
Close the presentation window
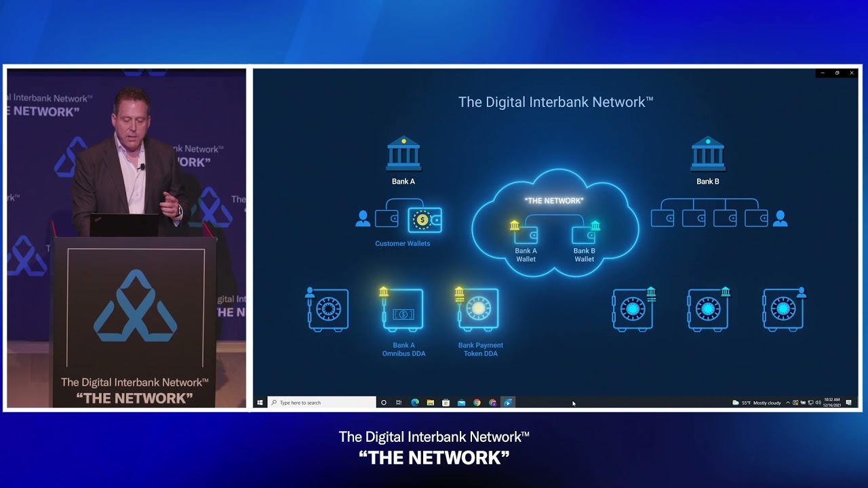click(x=852, y=73)
